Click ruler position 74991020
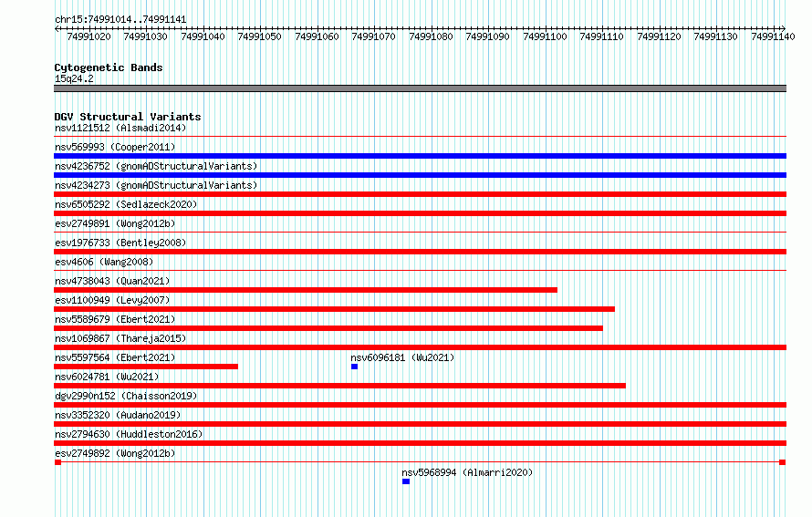The height and width of the screenshot is (517, 812). click(88, 36)
